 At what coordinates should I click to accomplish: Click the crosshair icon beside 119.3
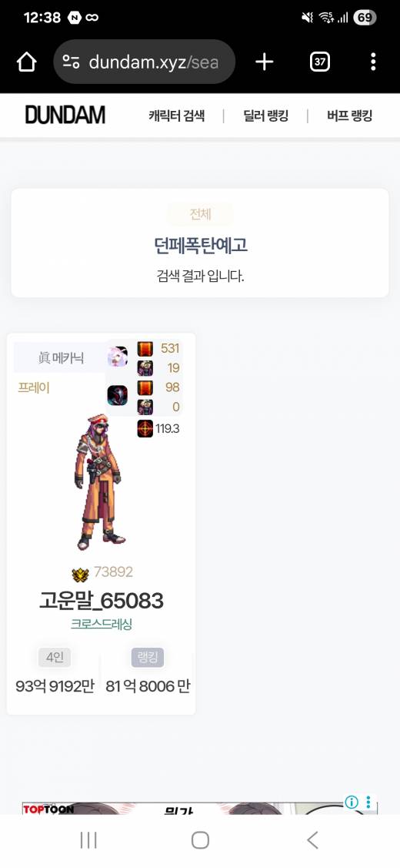pos(145,428)
